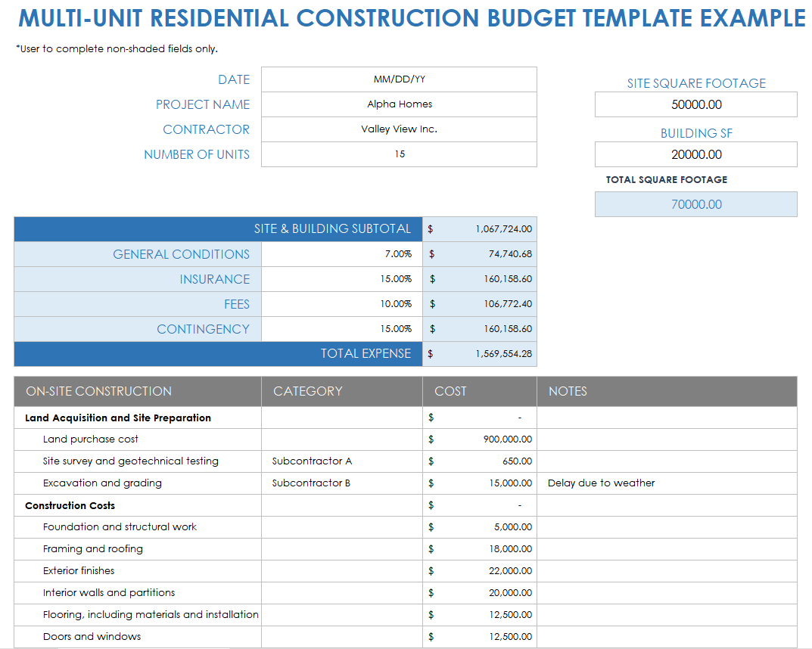Select the NOTES column header
This screenshot has height=649, width=812.
click(667, 391)
